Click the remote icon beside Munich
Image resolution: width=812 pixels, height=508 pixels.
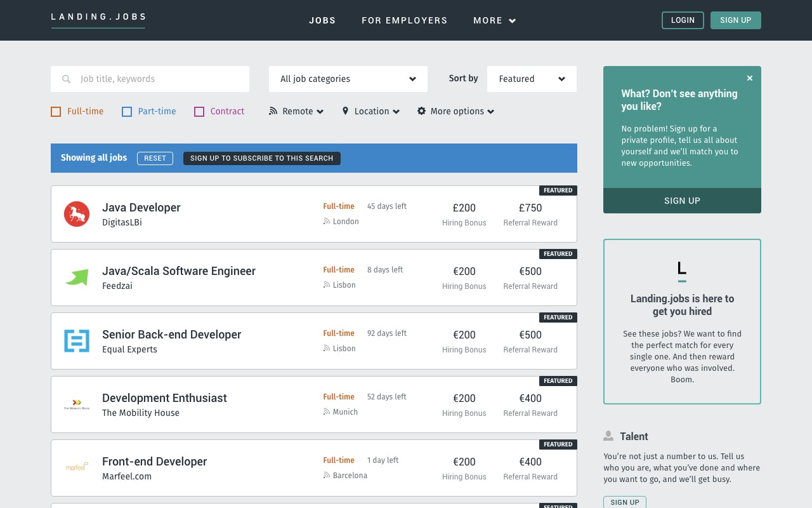coord(327,412)
